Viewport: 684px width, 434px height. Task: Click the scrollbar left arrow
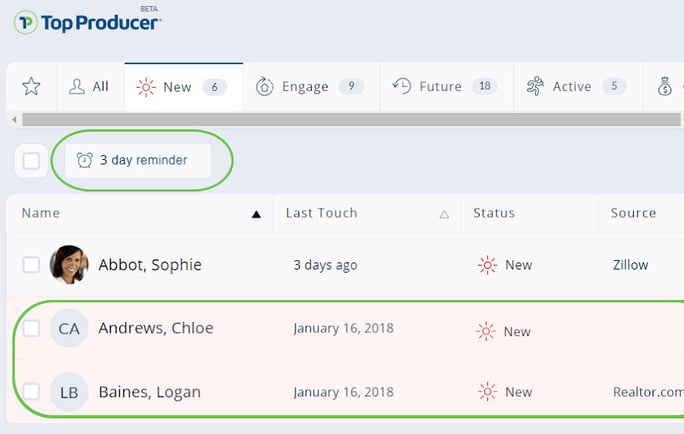14,119
